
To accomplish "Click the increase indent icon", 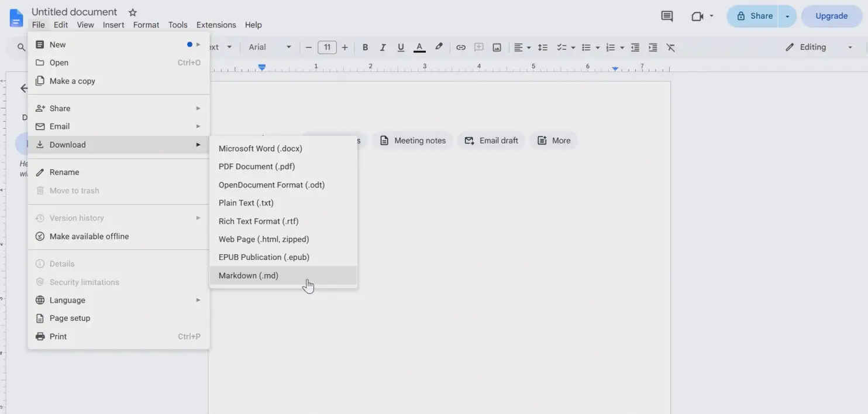I will coord(653,47).
